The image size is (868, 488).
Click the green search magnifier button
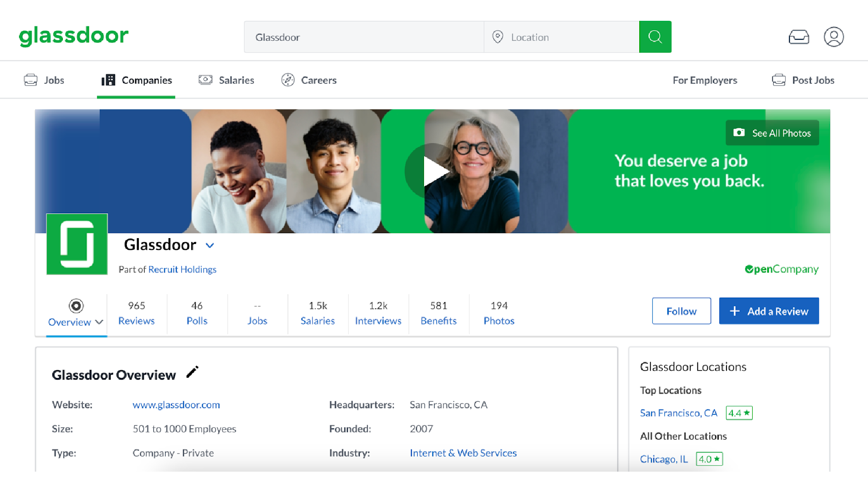coord(655,37)
